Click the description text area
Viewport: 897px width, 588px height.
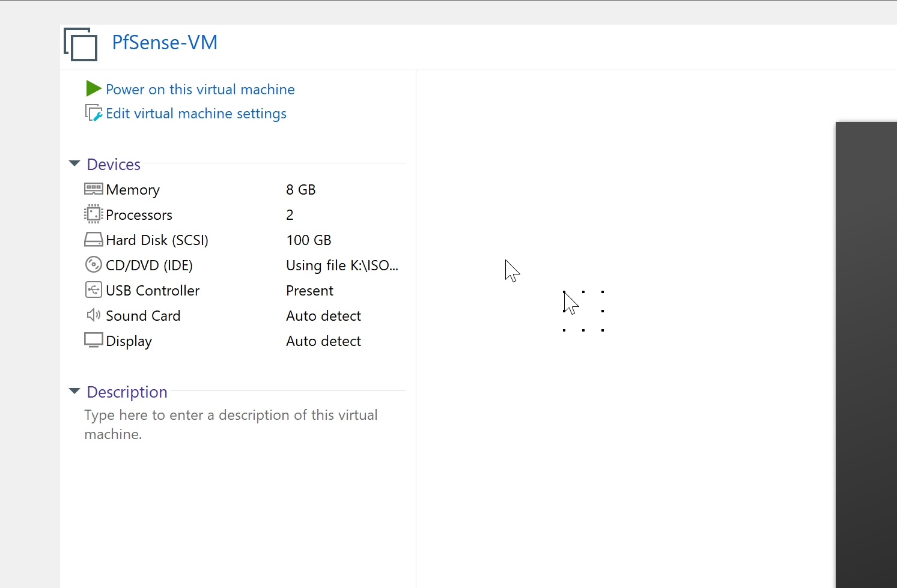click(231, 424)
